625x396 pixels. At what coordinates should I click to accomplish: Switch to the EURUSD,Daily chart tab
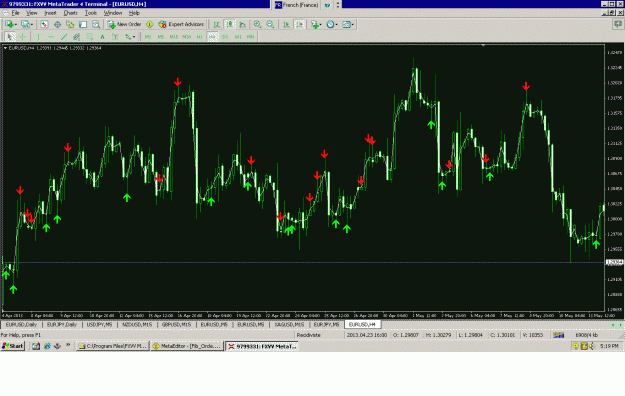[21, 325]
